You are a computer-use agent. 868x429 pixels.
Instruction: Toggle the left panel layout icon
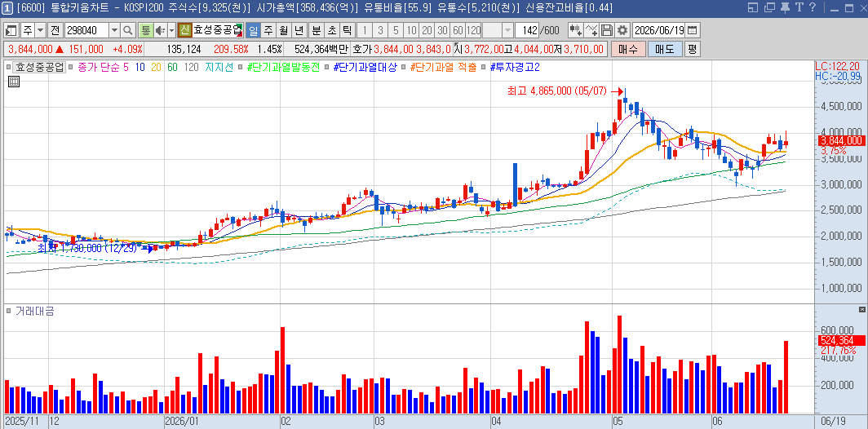(11, 30)
